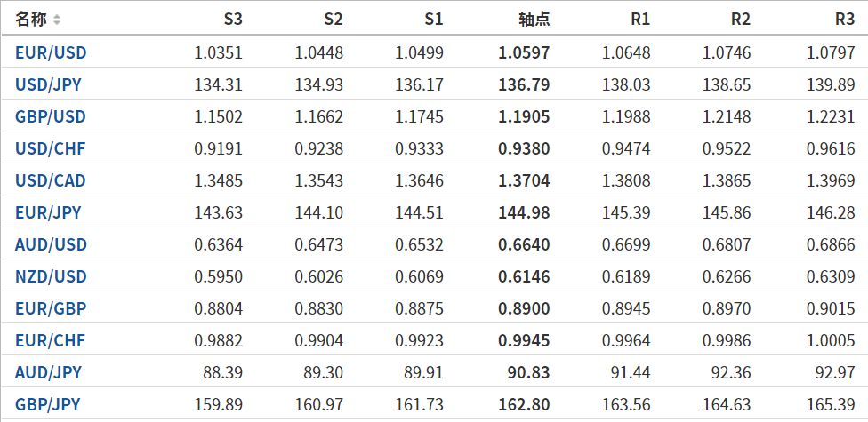Click the 名称 column header
The width and height of the screenshot is (868, 422).
31,20
